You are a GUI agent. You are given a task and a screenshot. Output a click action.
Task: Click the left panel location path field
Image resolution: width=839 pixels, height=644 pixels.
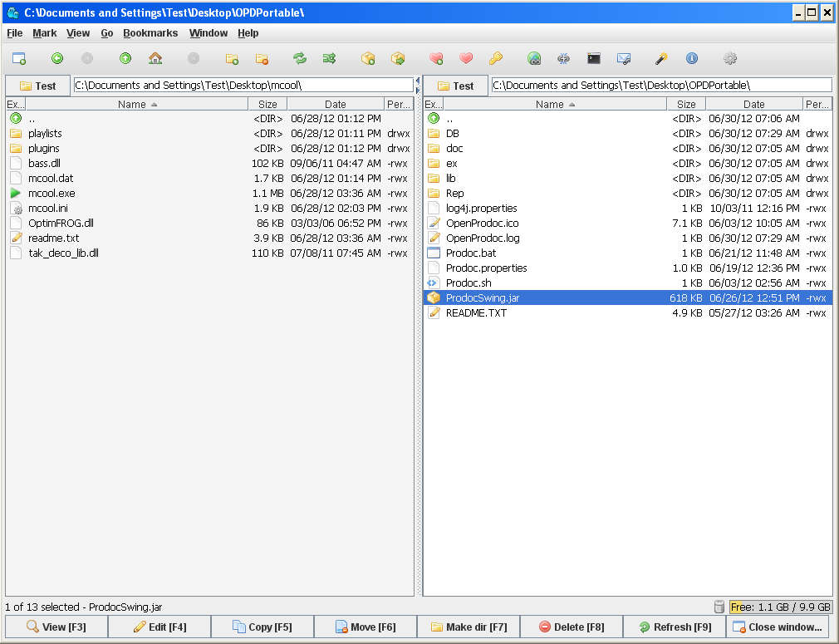click(243, 86)
